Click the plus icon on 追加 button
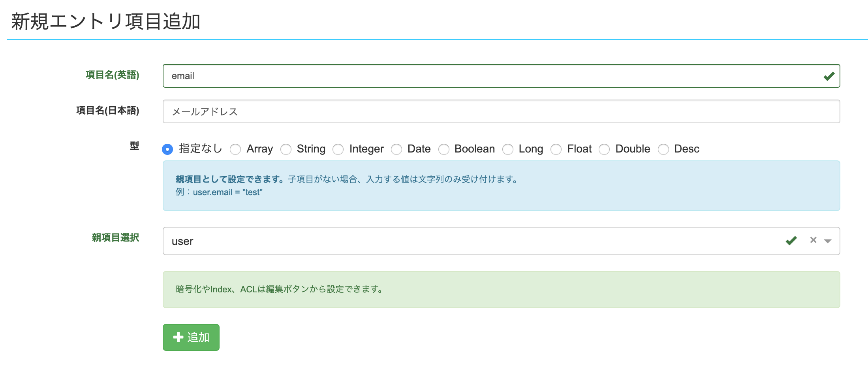This screenshot has width=868, height=369. pos(178,337)
